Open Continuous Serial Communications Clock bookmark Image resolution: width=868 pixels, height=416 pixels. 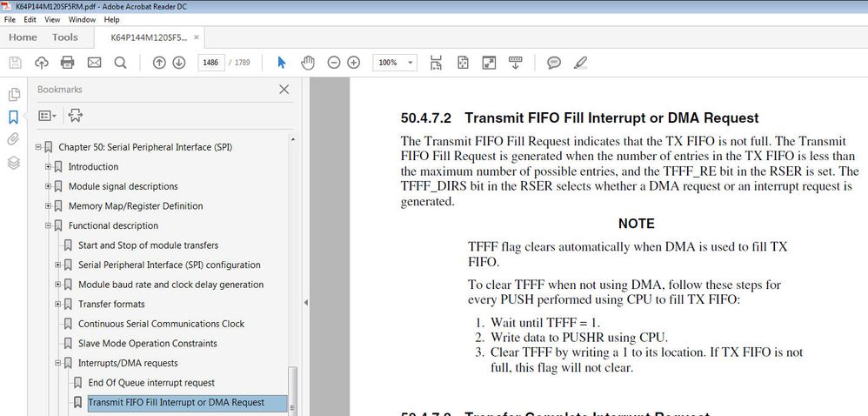click(161, 324)
